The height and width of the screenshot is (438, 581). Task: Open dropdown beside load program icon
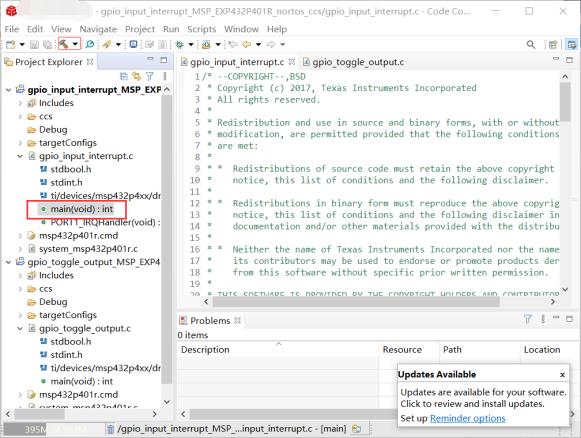click(218, 44)
